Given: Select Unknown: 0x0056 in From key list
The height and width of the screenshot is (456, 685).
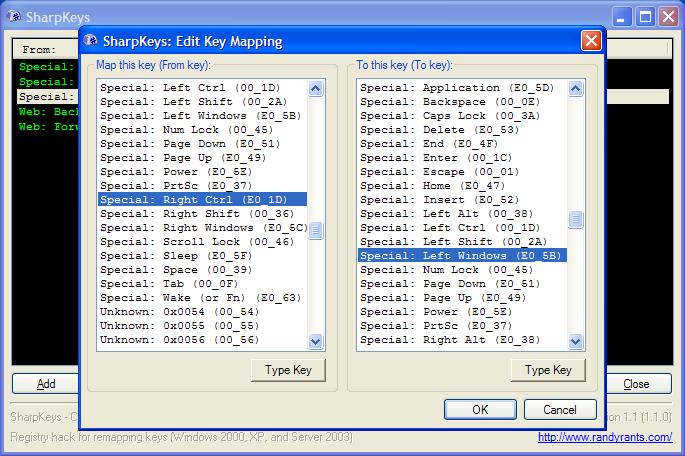Looking at the screenshot, I should 202,339.
